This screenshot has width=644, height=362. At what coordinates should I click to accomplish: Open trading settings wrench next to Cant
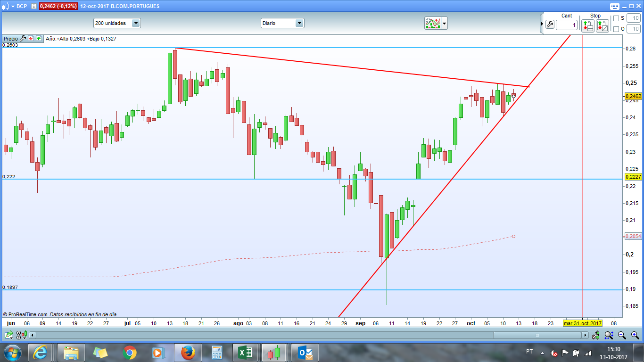point(550,25)
